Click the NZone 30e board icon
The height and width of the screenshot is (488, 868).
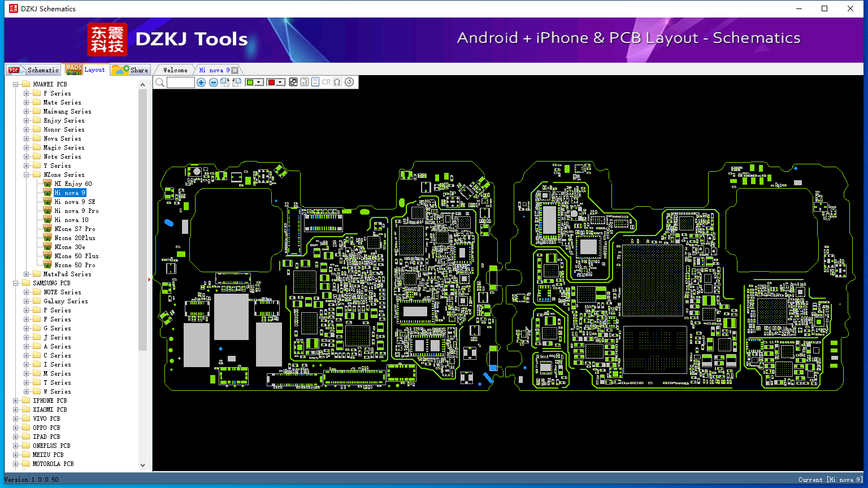coord(47,247)
